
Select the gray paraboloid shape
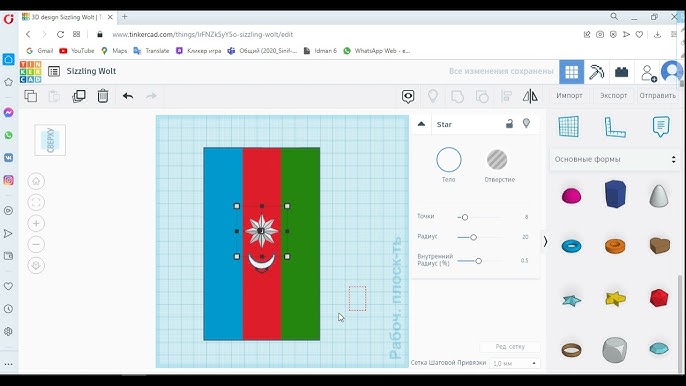[658, 195]
